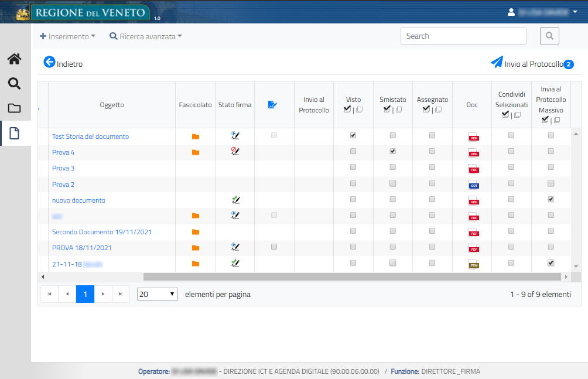Open PDF icon for Secondo Documento 19/11/2021

(473, 233)
